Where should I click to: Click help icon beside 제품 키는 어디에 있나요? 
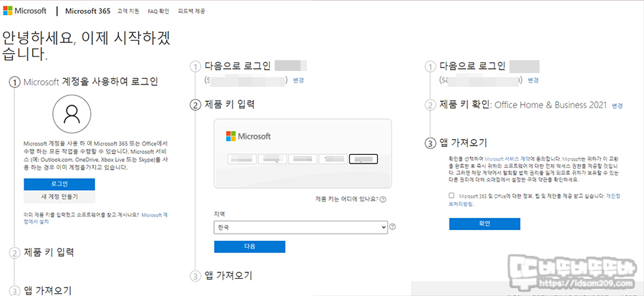coord(383,199)
